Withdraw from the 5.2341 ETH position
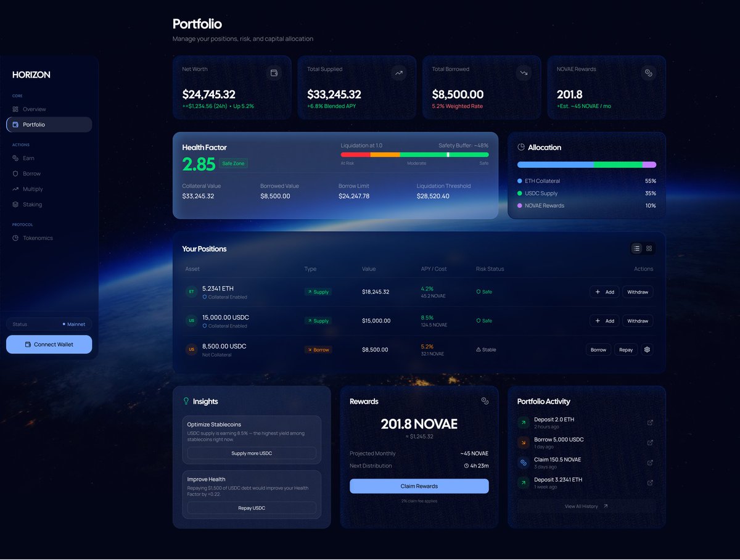 coord(638,292)
